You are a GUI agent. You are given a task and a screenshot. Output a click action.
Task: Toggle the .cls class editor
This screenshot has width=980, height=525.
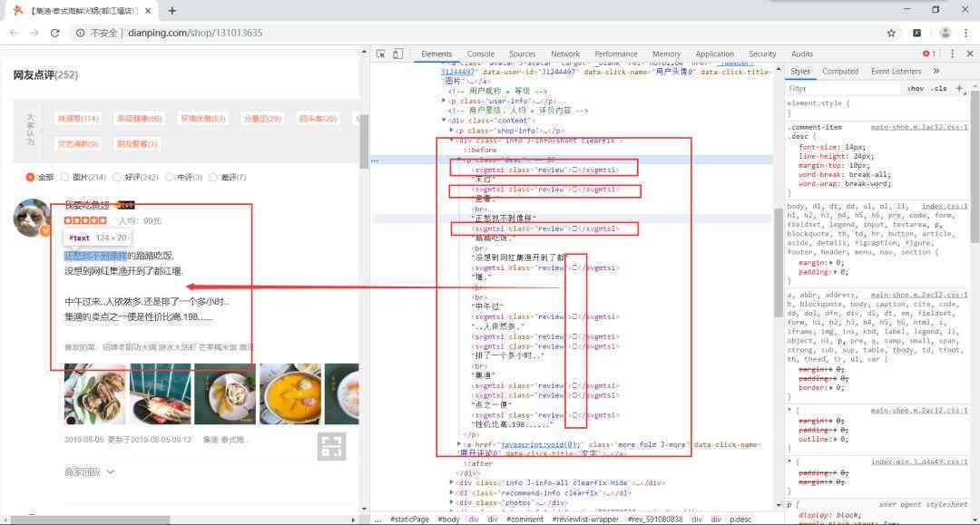[939, 89]
